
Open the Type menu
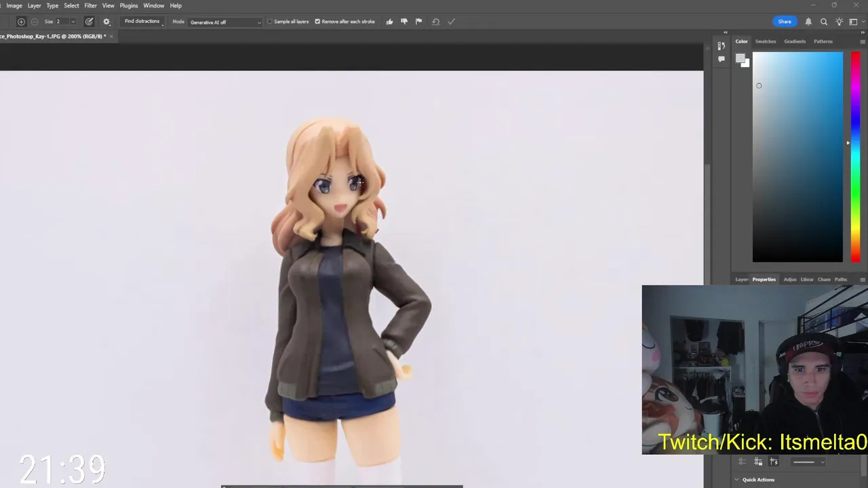pyautogui.click(x=52, y=5)
